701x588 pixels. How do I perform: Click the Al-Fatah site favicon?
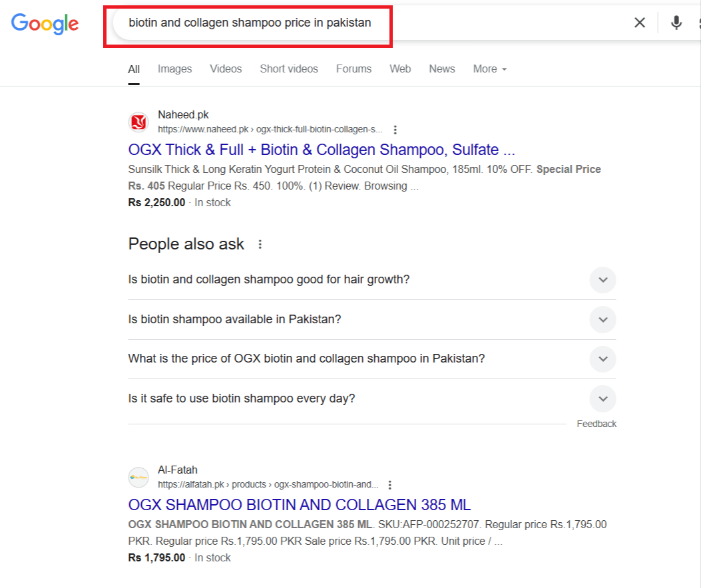point(138,478)
